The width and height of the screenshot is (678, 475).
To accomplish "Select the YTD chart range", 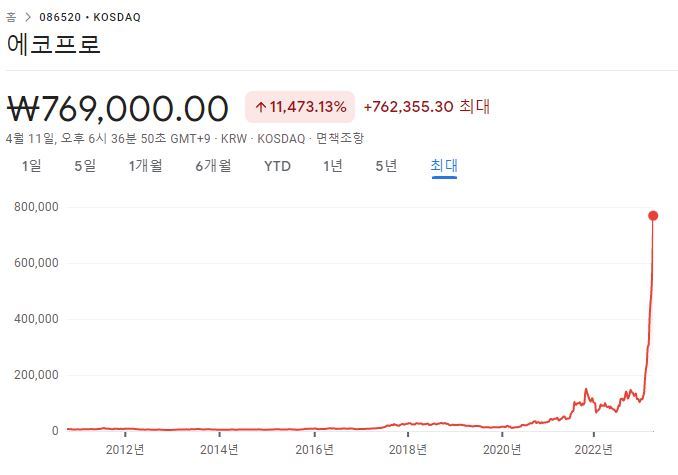I will pos(277,166).
